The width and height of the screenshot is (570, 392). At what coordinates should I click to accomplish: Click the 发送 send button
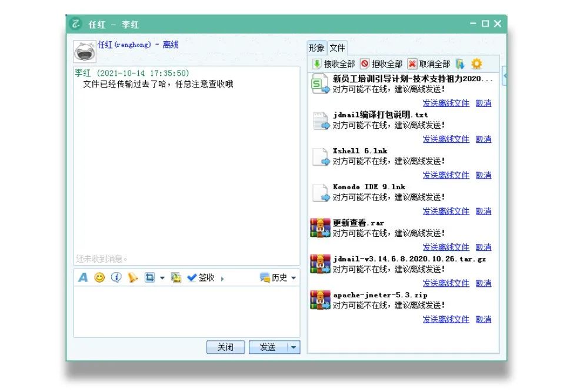click(x=268, y=347)
